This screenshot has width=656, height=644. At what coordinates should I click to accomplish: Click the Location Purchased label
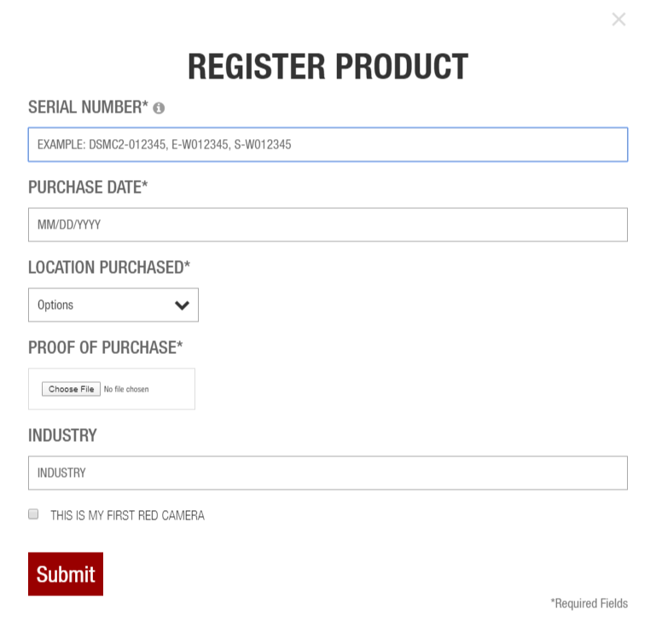(109, 267)
